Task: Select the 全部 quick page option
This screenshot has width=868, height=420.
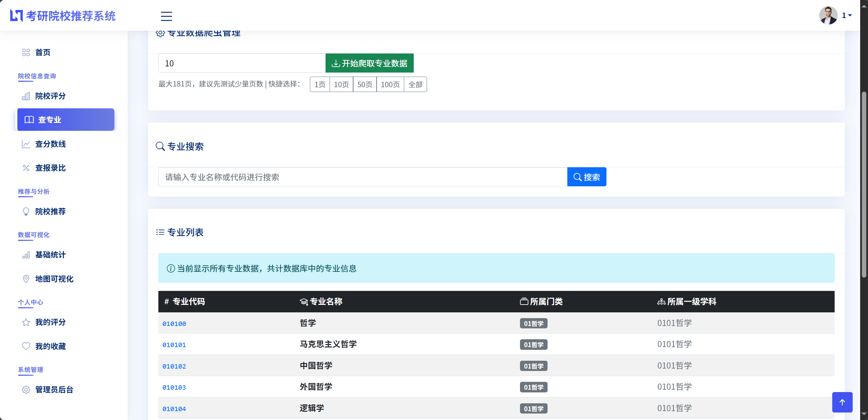Action: pos(415,84)
